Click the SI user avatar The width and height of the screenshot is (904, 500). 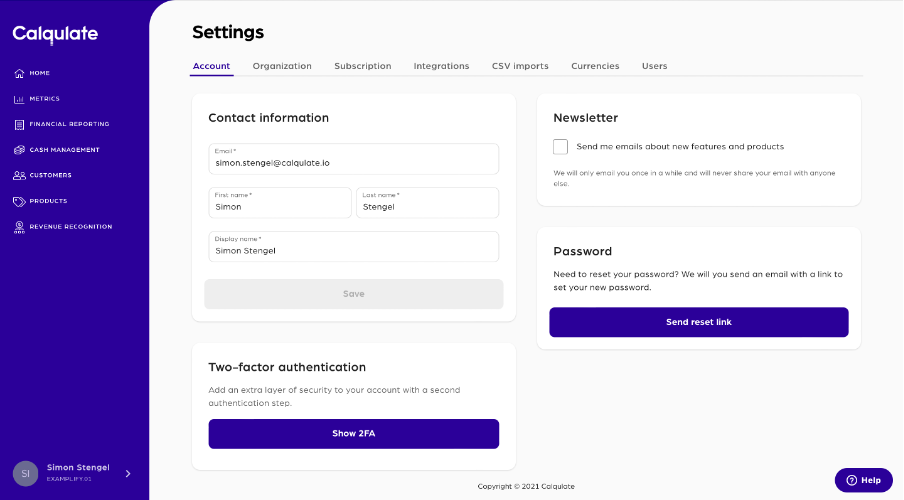coord(26,473)
